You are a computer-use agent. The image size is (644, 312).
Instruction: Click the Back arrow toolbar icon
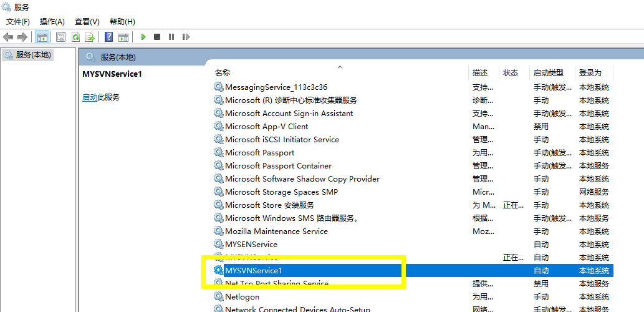[8, 37]
